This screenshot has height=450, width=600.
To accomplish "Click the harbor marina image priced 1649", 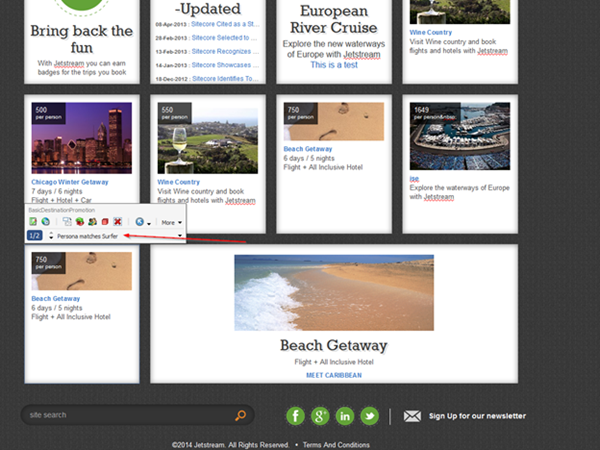I will pos(460,136).
